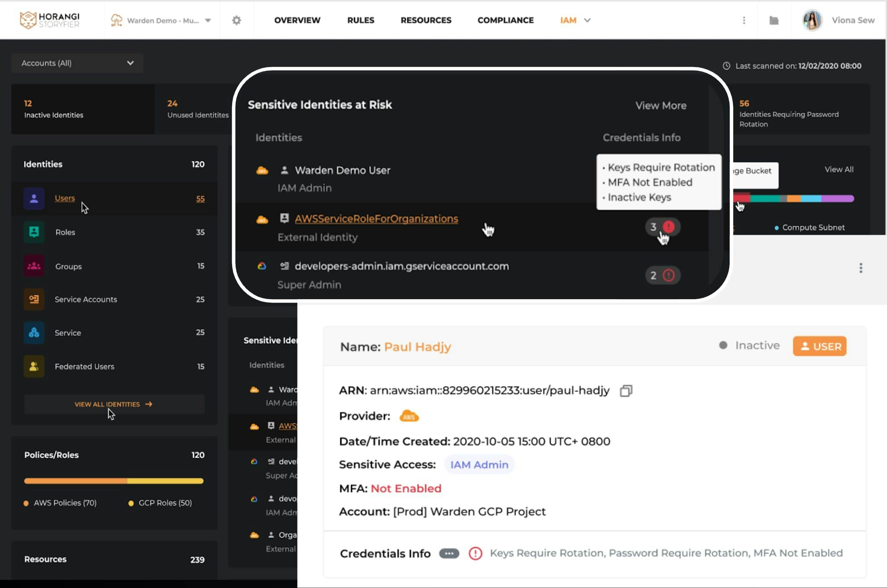This screenshot has height=588, width=887.
Task: Open the Accounts (All) dropdown
Action: pos(77,63)
